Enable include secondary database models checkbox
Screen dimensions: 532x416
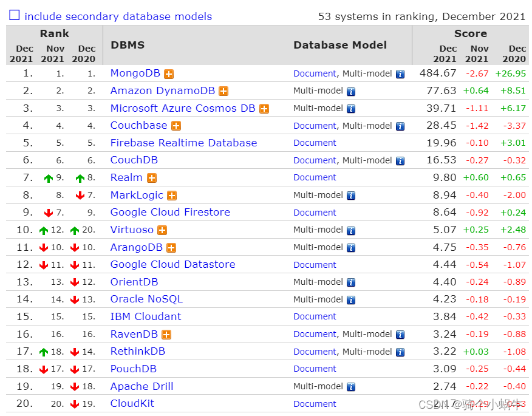(14, 15)
